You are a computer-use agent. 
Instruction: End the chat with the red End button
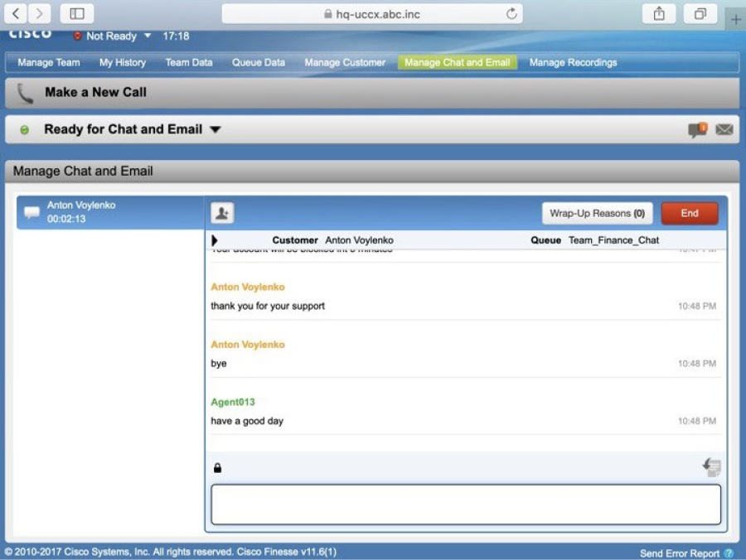tap(690, 213)
